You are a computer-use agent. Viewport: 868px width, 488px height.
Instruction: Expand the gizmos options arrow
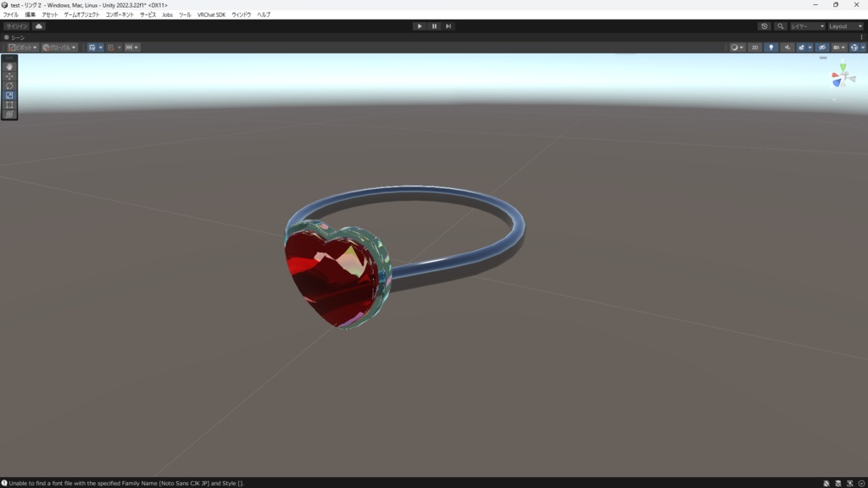tap(862, 47)
